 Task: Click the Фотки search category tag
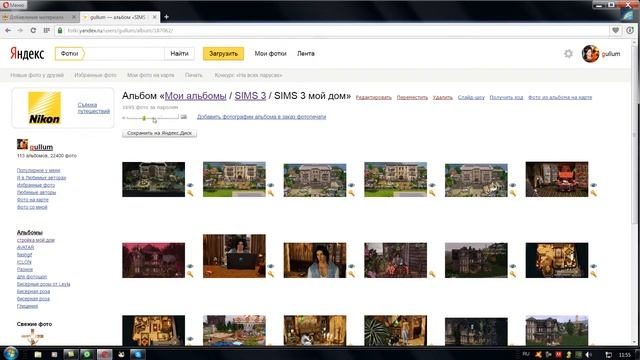(69, 53)
